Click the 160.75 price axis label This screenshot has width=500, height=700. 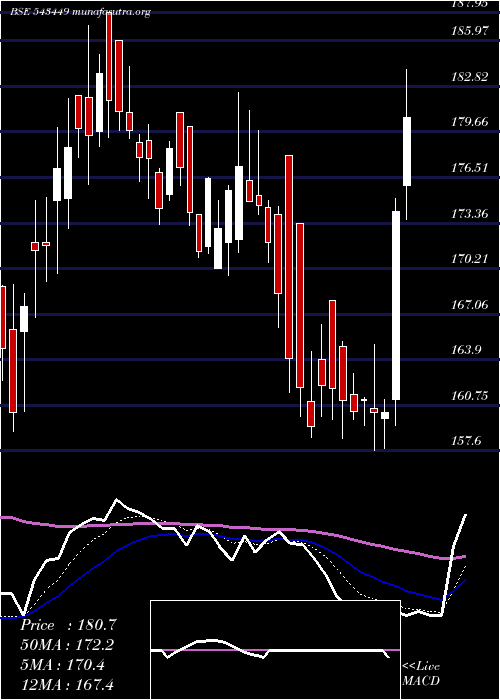tap(471, 396)
